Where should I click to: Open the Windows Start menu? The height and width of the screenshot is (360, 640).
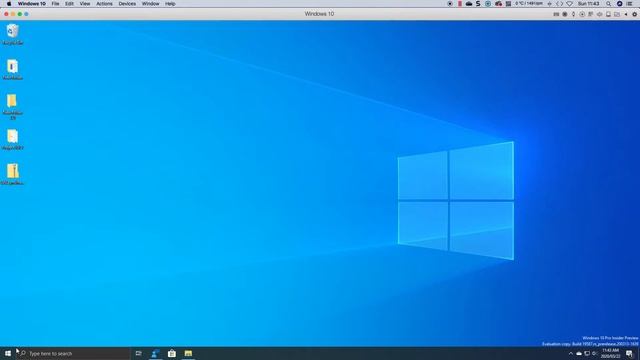tap(8, 353)
